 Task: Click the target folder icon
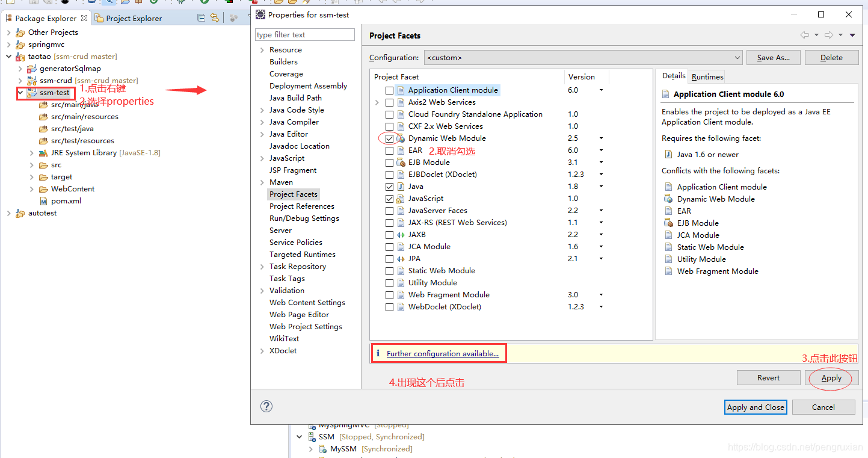tap(43, 177)
